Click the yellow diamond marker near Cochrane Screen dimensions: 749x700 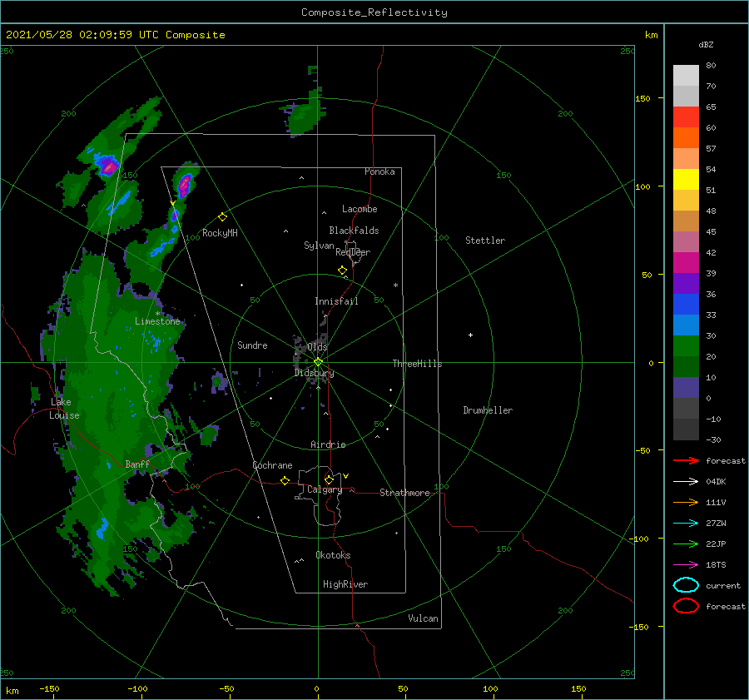(285, 481)
